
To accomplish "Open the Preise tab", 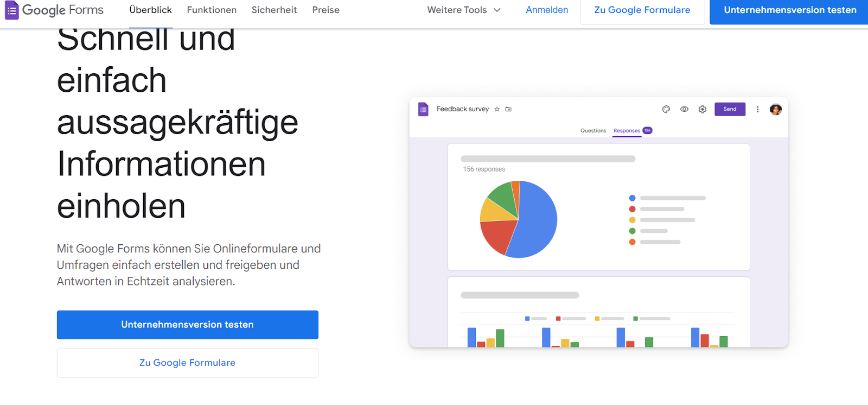I will tap(325, 10).
